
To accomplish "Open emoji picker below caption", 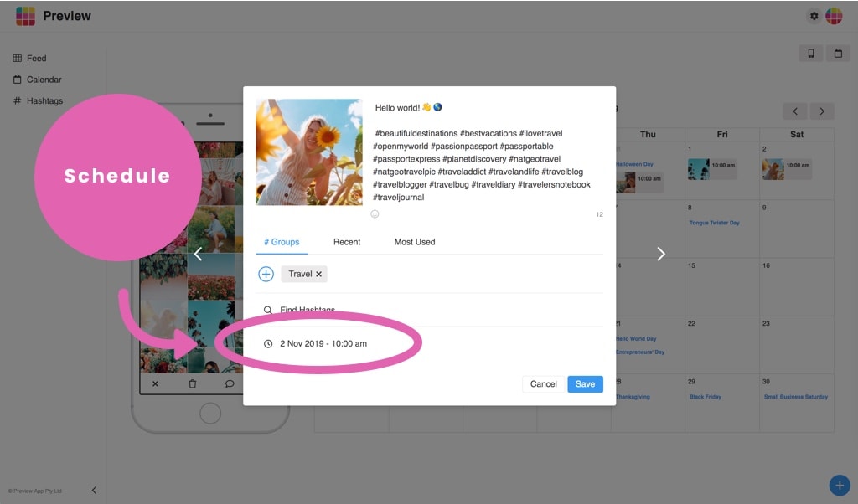I will point(375,214).
